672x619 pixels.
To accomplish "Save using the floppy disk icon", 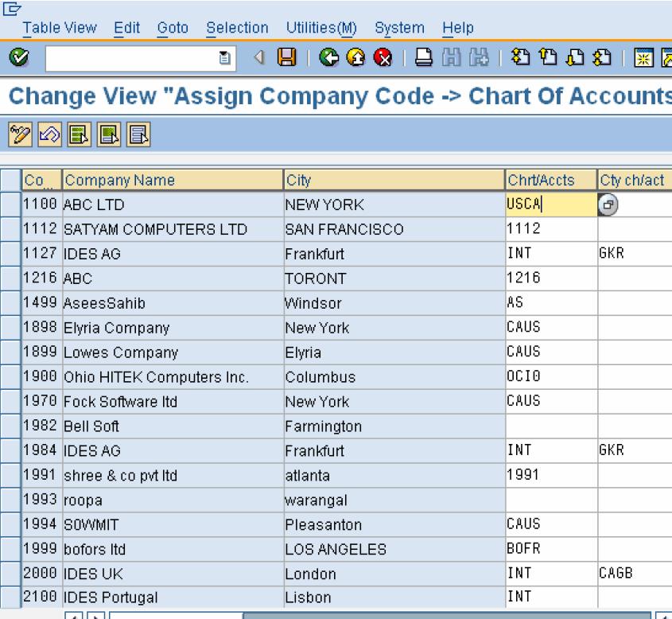I will pos(286,57).
